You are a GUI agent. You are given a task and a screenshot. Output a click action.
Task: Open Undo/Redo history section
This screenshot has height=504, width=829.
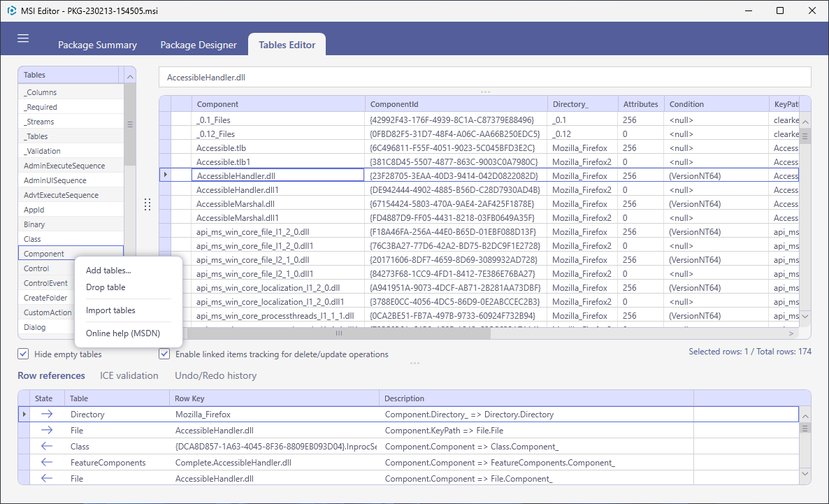click(x=216, y=375)
